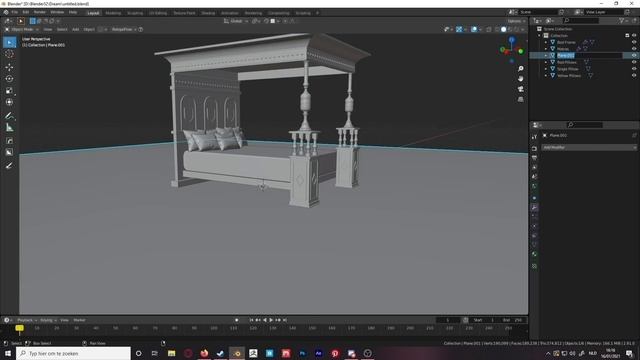The height and width of the screenshot is (360, 640).
Task: Click the Windows Start button
Action: pyautogui.click(x=8, y=353)
